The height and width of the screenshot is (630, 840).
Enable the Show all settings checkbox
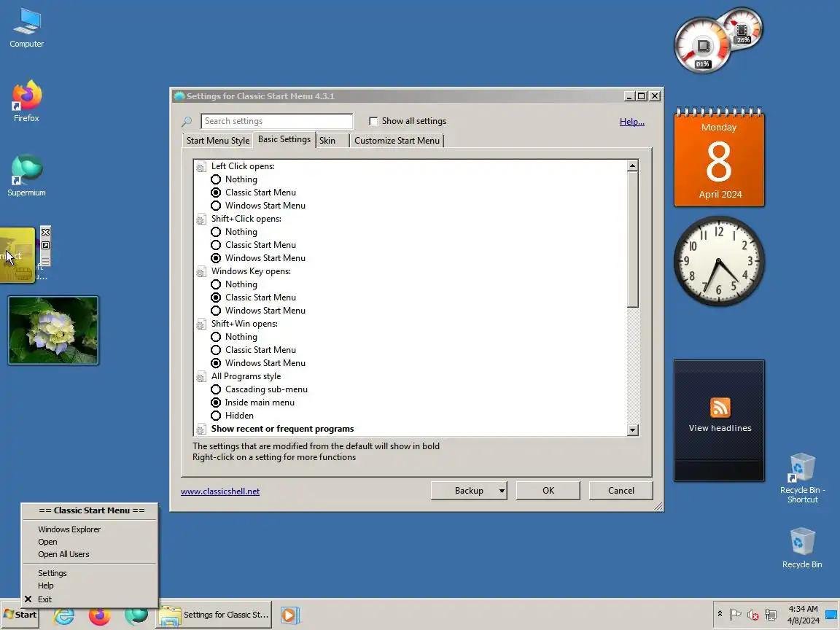pyautogui.click(x=373, y=121)
